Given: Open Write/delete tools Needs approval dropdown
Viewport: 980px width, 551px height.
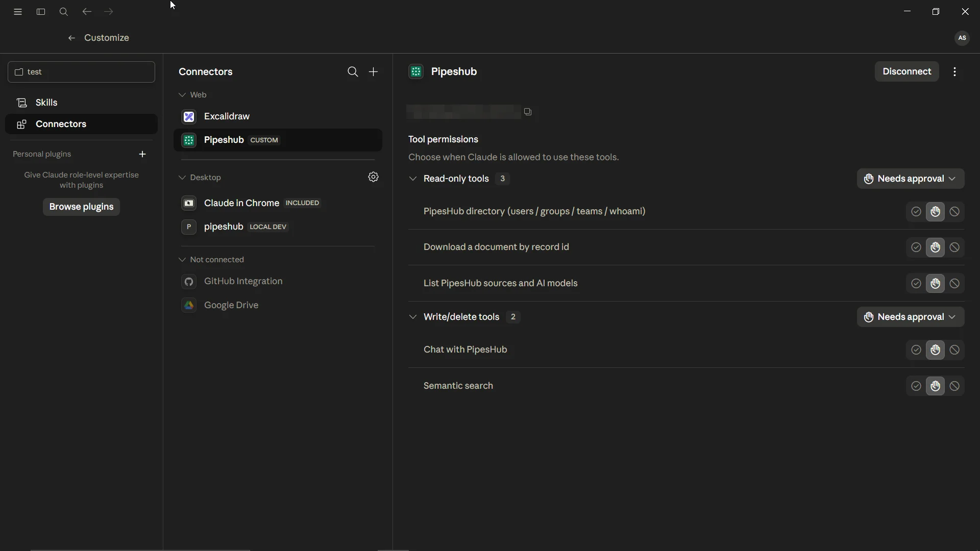Looking at the screenshot, I should tap(911, 317).
